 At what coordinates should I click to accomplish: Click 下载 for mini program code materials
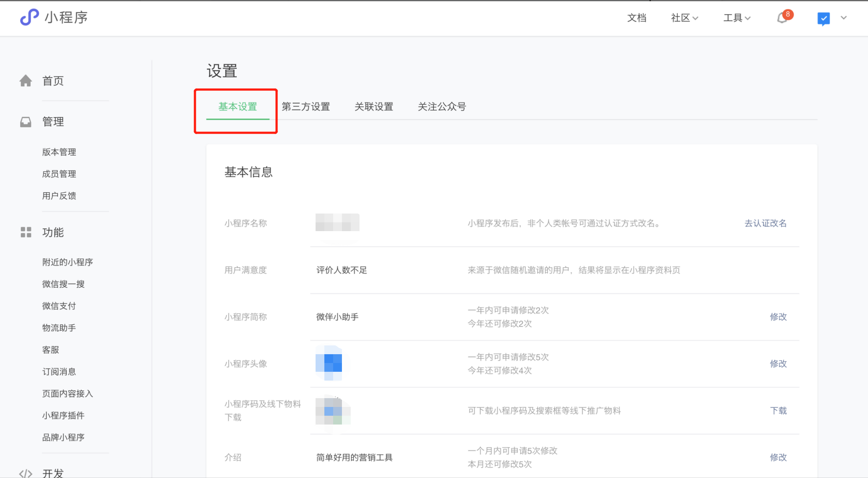tap(778, 411)
